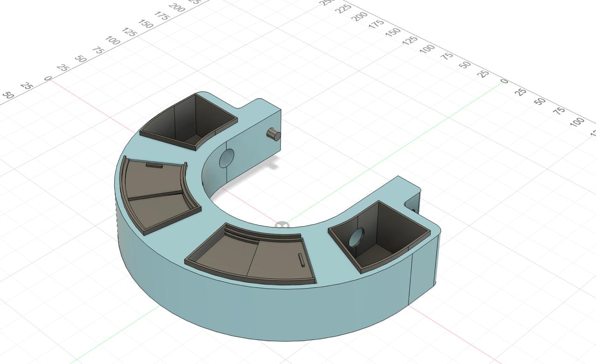Select the cylindrical pin on the arm end
596x364 pixels.
[x=273, y=135]
